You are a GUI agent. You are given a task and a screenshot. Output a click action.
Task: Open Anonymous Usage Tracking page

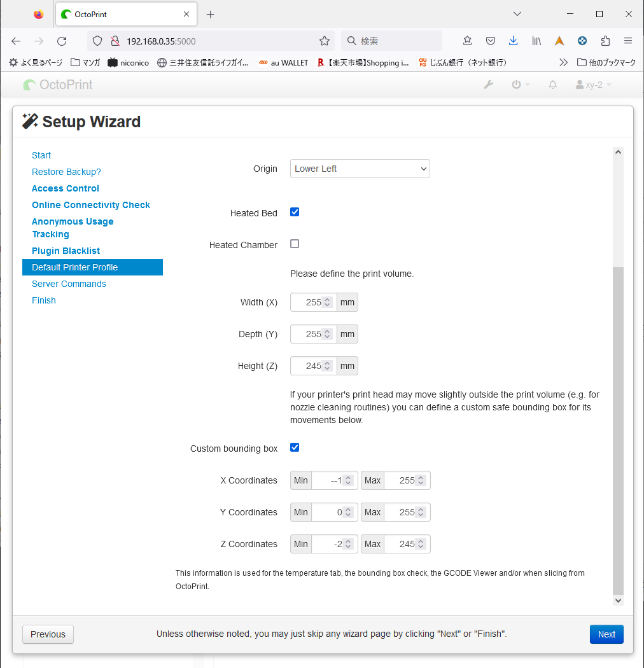(73, 228)
